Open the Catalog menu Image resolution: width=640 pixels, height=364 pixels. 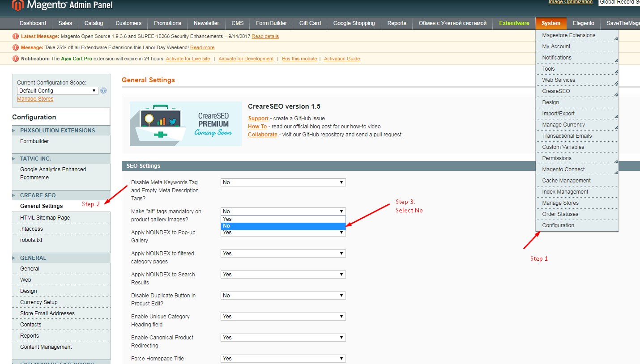[93, 23]
